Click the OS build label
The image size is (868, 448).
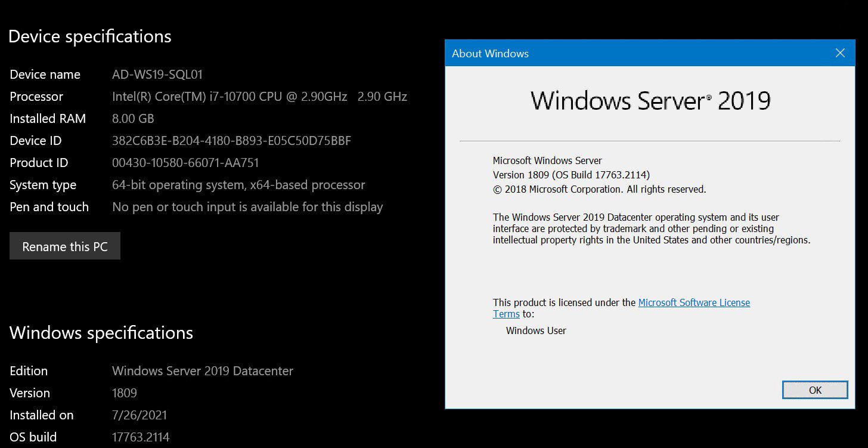(x=33, y=437)
